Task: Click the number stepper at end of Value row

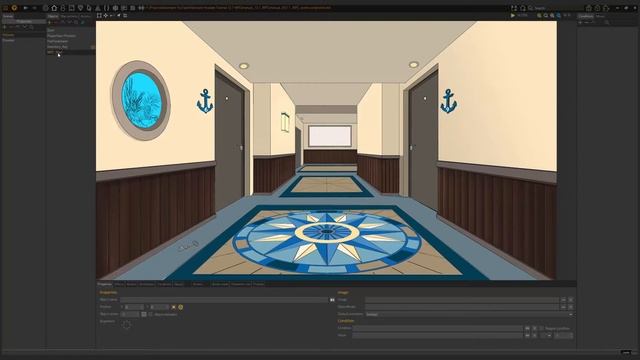Action: pyautogui.click(x=564, y=336)
